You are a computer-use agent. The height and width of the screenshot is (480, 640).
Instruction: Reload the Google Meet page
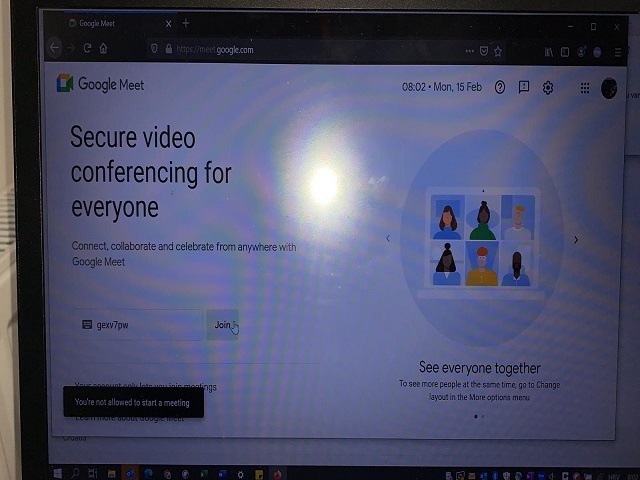click(x=87, y=48)
